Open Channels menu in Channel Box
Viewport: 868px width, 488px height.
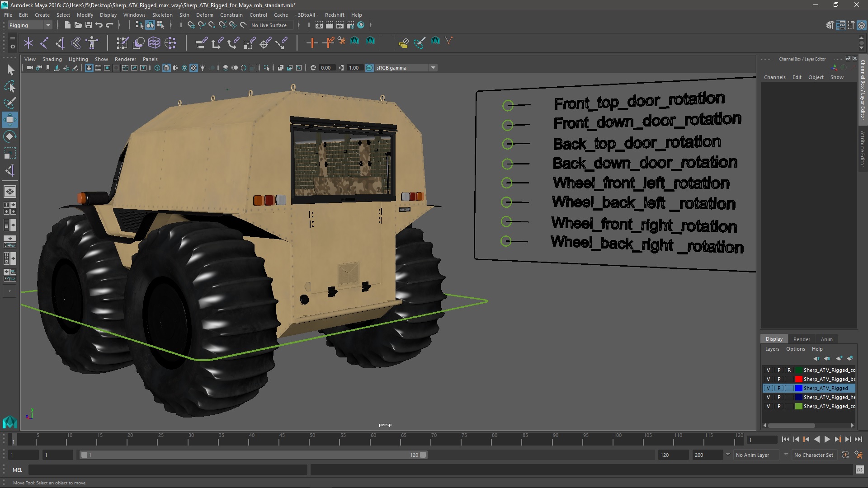click(774, 77)
